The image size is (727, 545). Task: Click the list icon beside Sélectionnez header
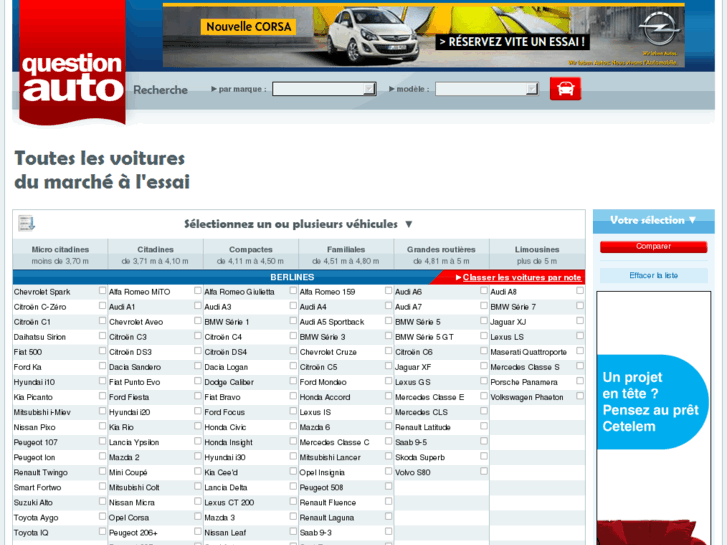coord(26,223)
